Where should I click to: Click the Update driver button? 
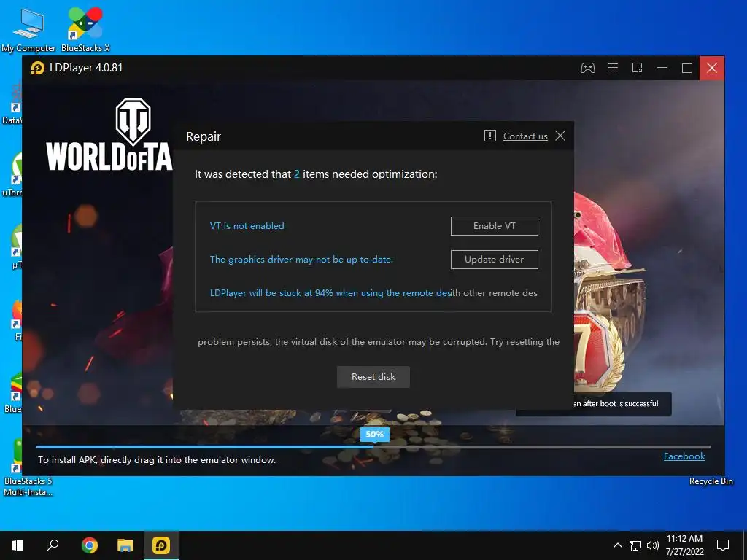tap(494, 260)
